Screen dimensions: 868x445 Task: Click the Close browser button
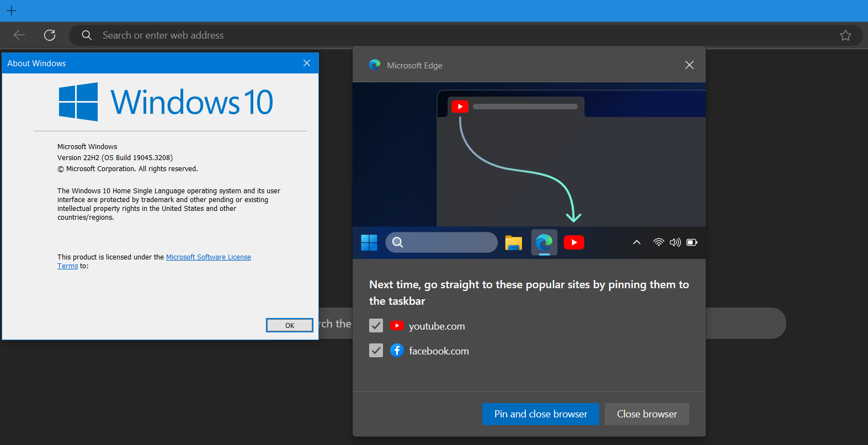[647, 414]
